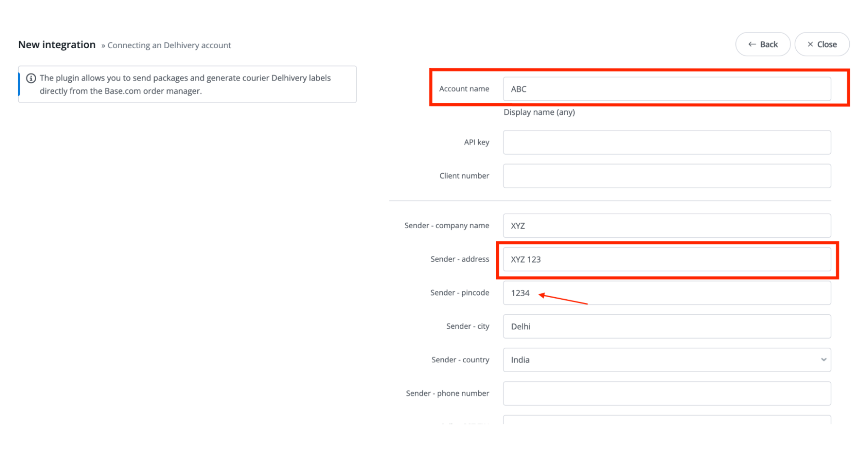This screenshot has width=868, height=454.
Task: Go back using the Back button
Action: tap(762, 44)
